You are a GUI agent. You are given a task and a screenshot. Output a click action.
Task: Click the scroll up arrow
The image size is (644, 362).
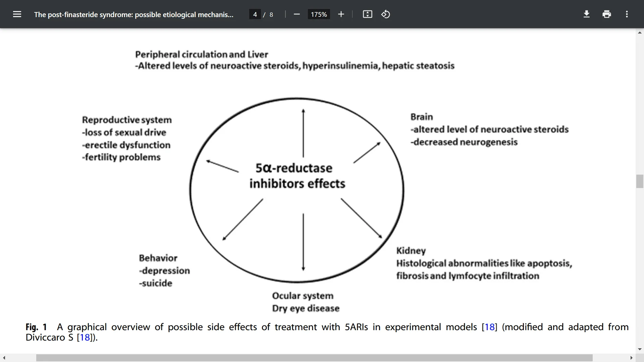pyautogui.click(x=640, y=33)
